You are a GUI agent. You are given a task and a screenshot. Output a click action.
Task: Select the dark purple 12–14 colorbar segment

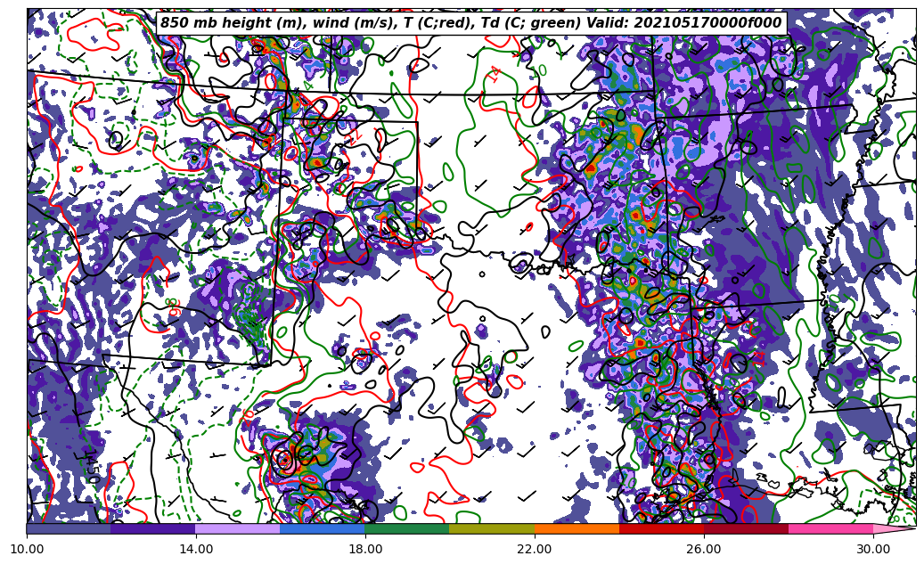click(x=153, y=528)
